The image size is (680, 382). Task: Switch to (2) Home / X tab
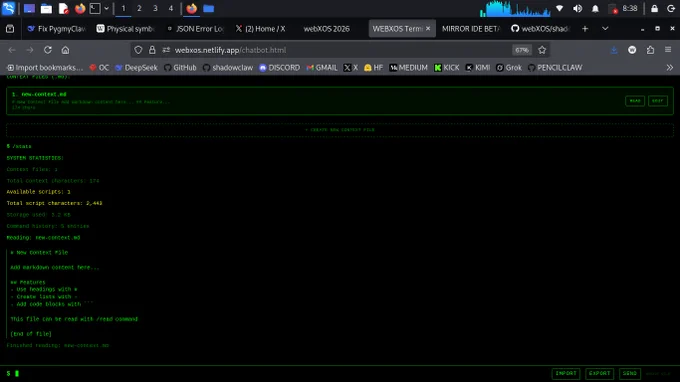[261, 29]
